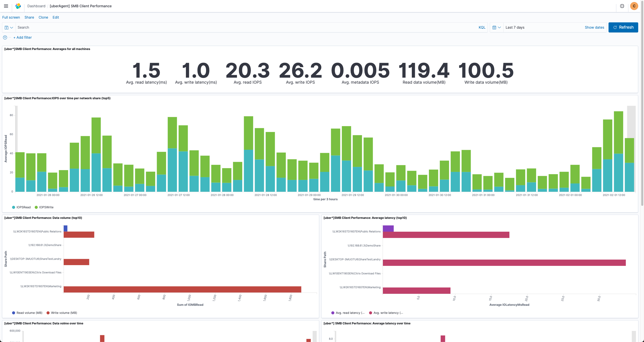Click Write volume (MB) legend color dot

pyautogui.click(x=48, y=313)
